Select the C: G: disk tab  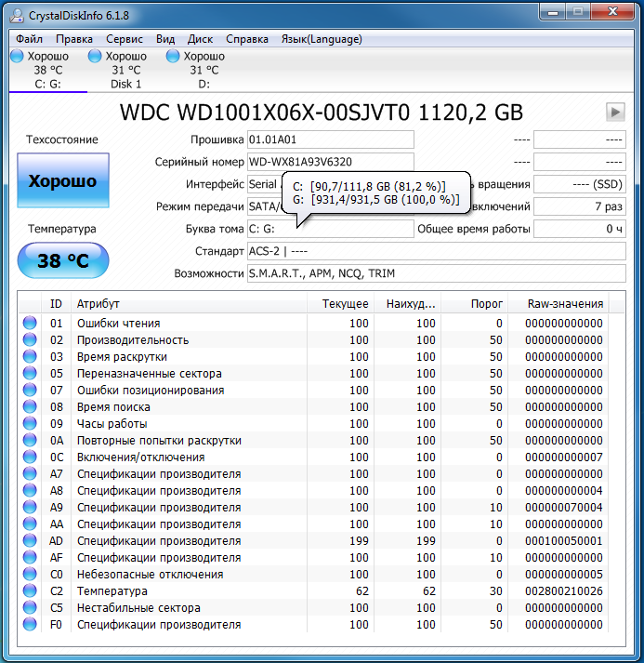(47, 70)
